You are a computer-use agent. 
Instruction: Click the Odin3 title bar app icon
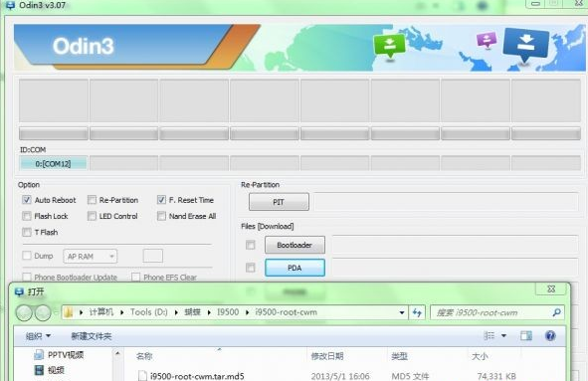[10, 5]
